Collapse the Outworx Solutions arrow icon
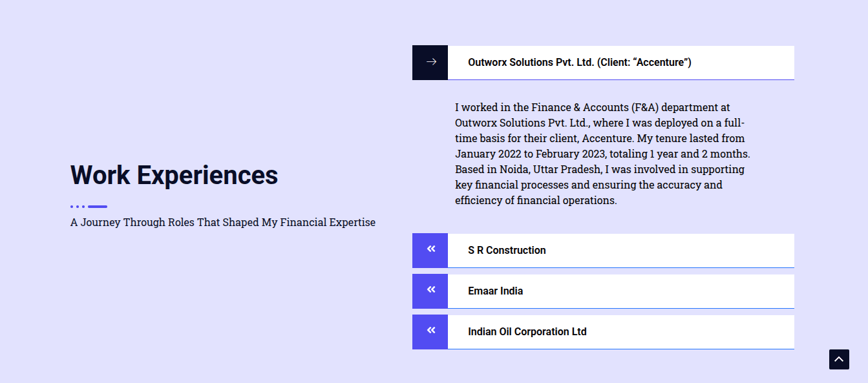868x383 pixels. pyautogui.click(x=430, y=62)
